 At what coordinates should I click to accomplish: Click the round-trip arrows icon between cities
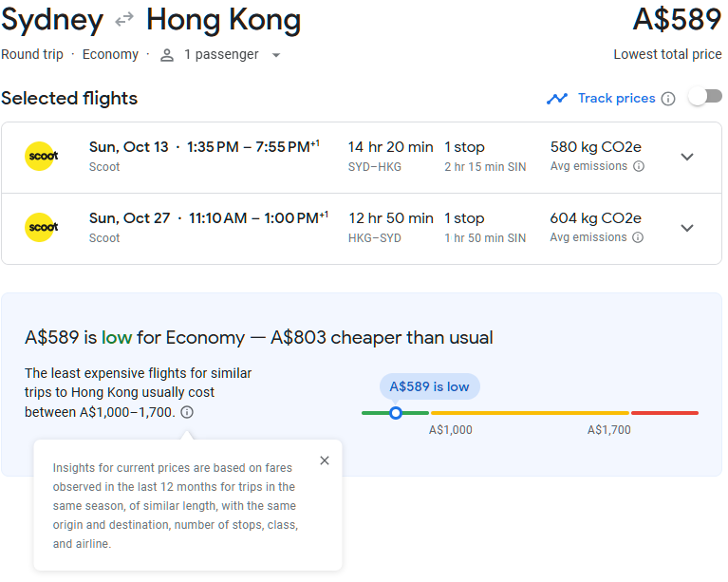(124, 20)
